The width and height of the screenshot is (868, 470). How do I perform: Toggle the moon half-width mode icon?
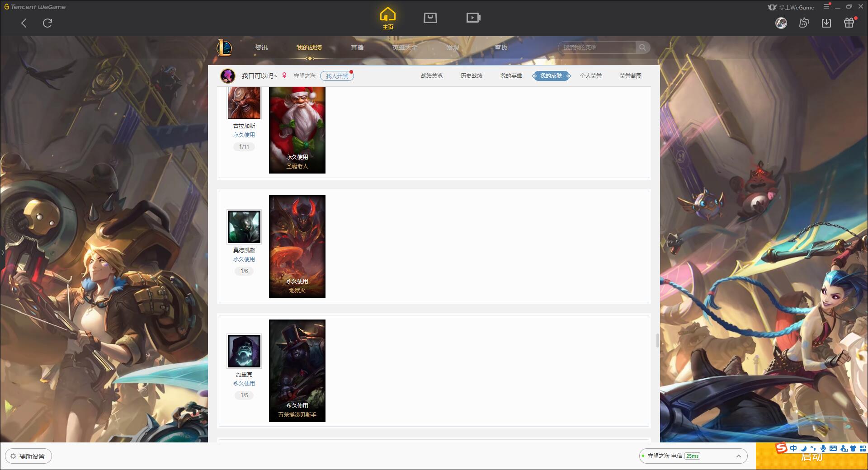(x=803, y=448)
